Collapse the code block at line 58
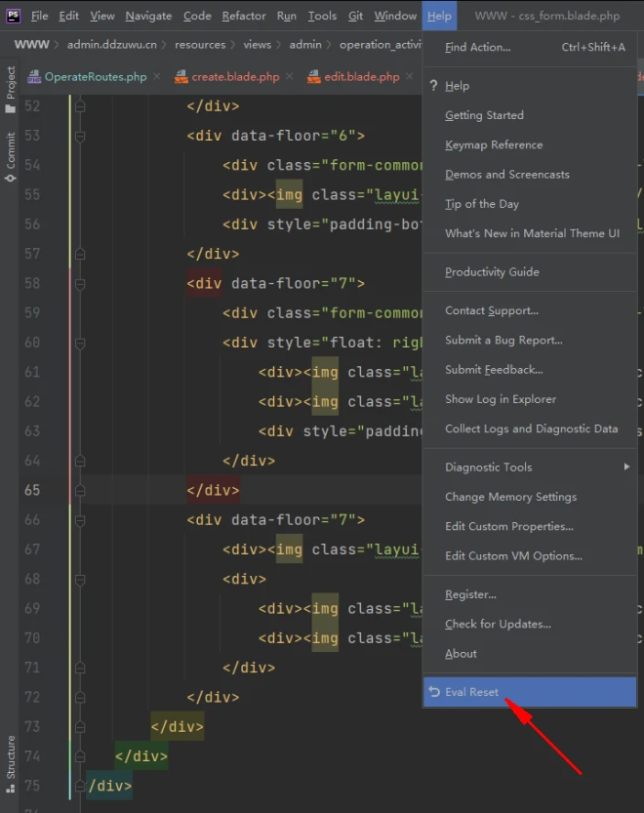This screenshot has width=644, height=813. [80, 284]
